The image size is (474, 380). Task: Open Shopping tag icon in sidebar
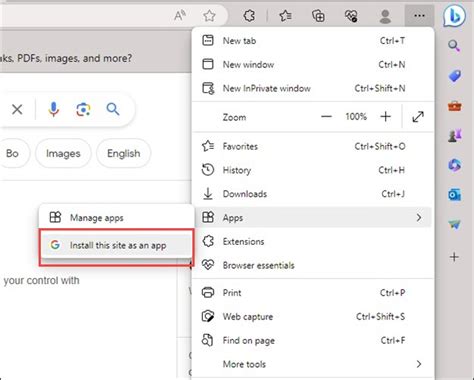[455, 76]
